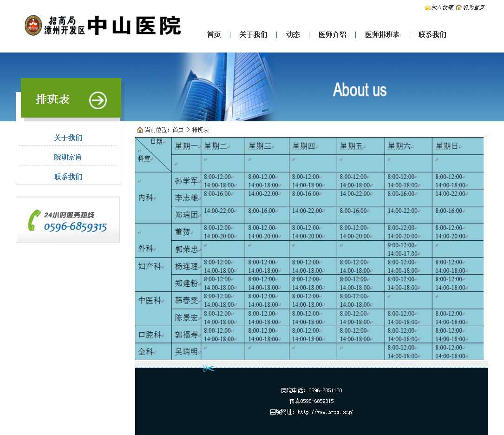Click 联系我们 in the left sidebar
The image size is (504, 435).
tap(68, 177)
